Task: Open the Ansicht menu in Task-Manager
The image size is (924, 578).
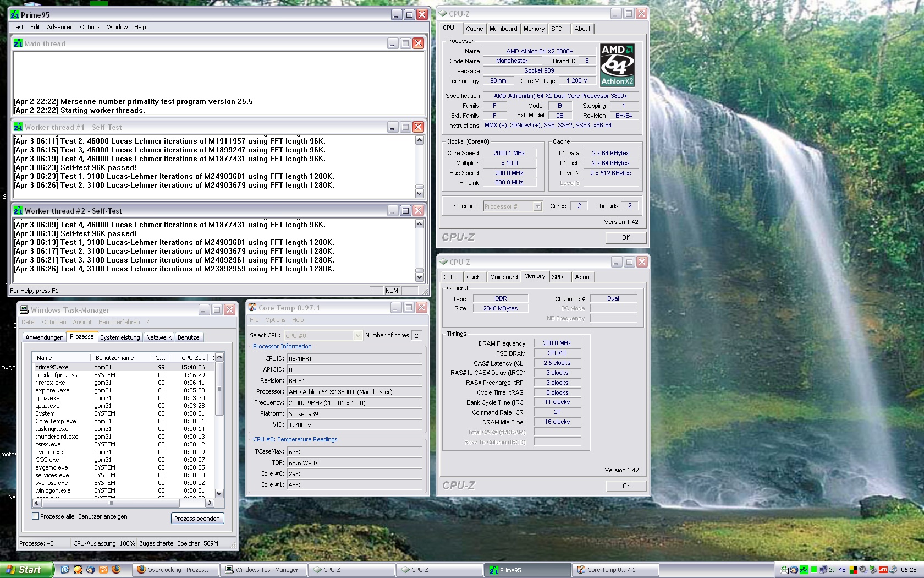Action: pyautogui.click(x=82, y=322)
